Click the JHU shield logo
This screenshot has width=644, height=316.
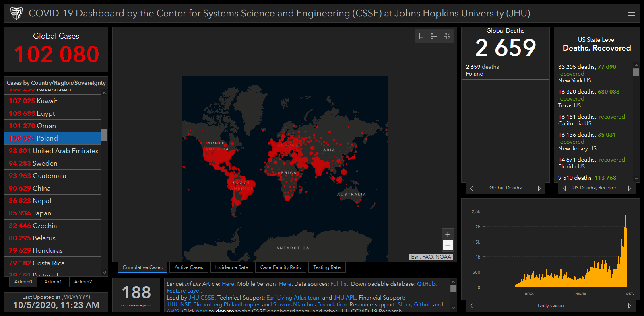[x=16, y=13]
